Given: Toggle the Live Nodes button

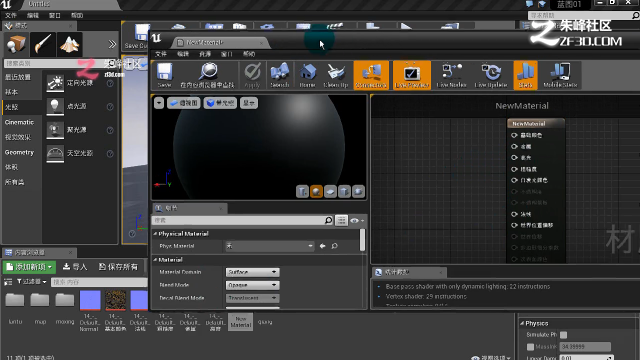Looking at the screenshot, I should tap(451, 75).
